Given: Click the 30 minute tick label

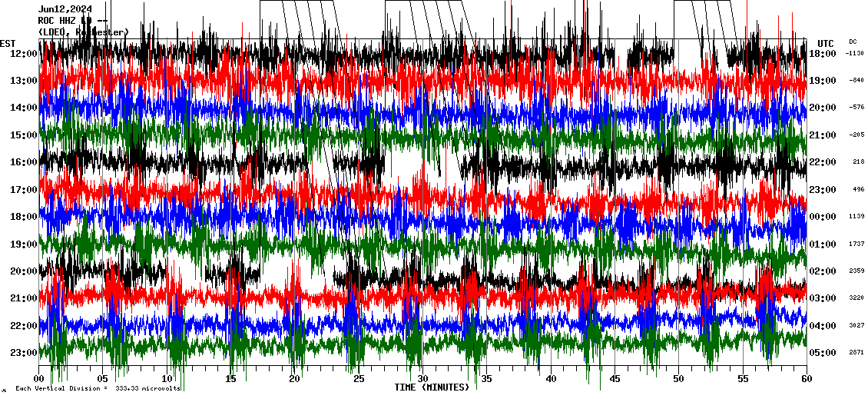Looking at the screenshot, I should coord(422,379).
